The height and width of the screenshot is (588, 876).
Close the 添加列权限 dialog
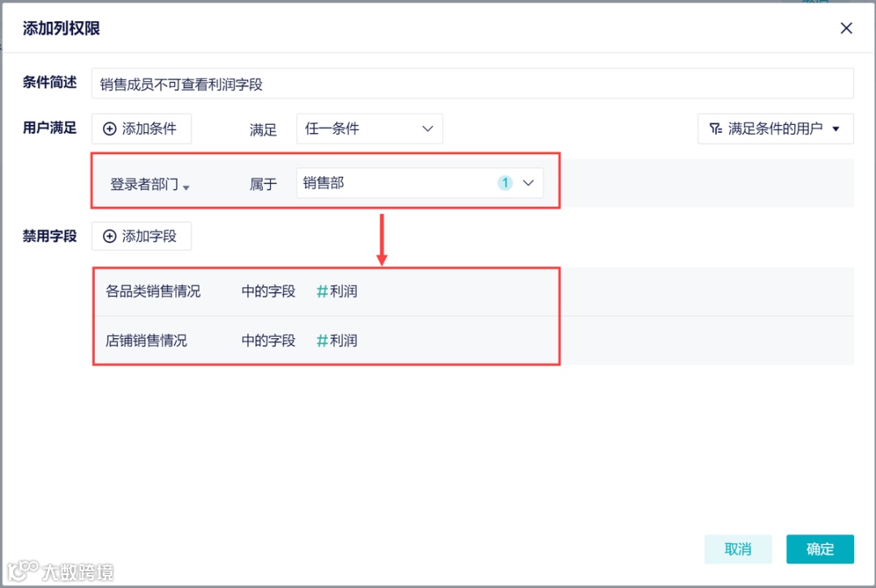click(846, 28)
